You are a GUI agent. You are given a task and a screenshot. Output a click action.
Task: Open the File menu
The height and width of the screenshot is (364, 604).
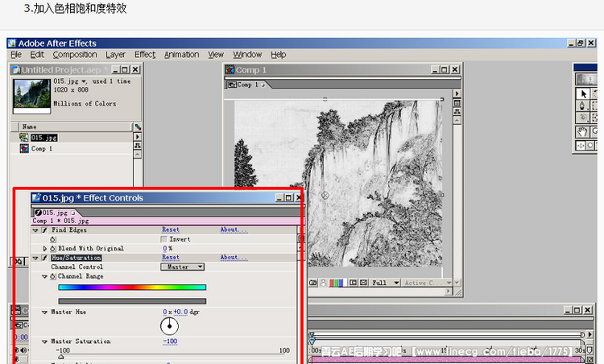tap(16, 55)
